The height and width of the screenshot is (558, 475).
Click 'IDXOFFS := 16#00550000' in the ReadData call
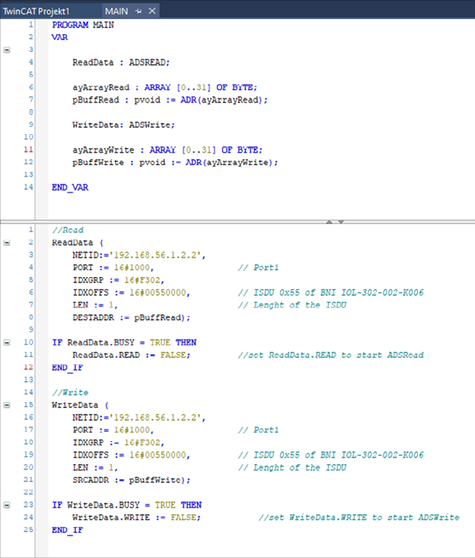[131, 293]
